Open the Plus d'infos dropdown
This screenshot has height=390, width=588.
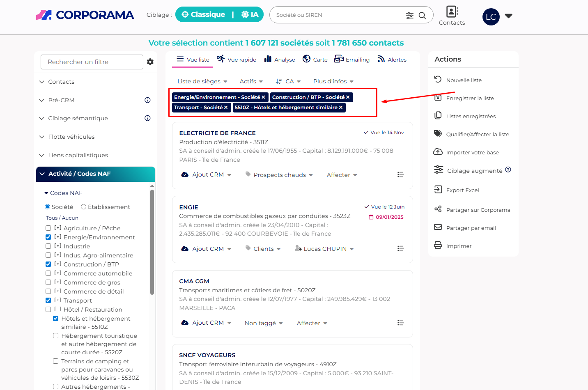point(333,81)
